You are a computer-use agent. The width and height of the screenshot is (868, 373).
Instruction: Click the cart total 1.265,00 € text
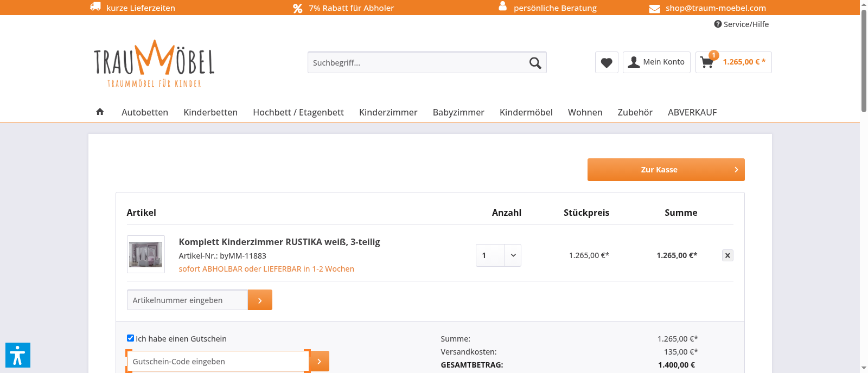click(x=744, y=62)
